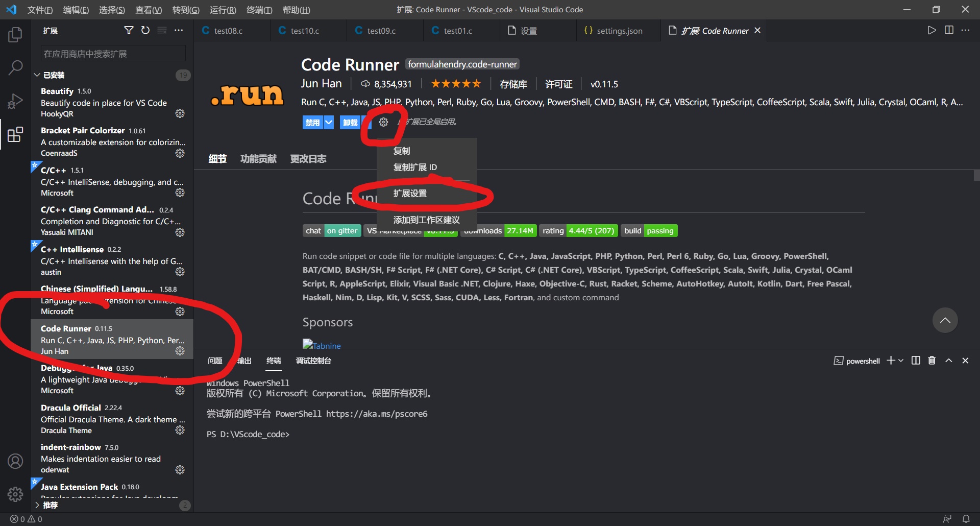Filter extensions with the funnel icon
This screenshot has height=526, width=980.
pos(129,31)
